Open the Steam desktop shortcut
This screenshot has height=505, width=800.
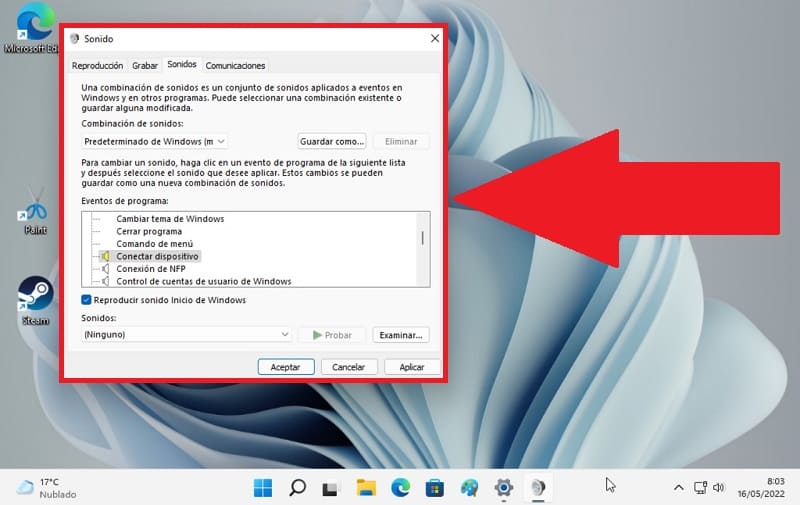[x=35, y=300]
